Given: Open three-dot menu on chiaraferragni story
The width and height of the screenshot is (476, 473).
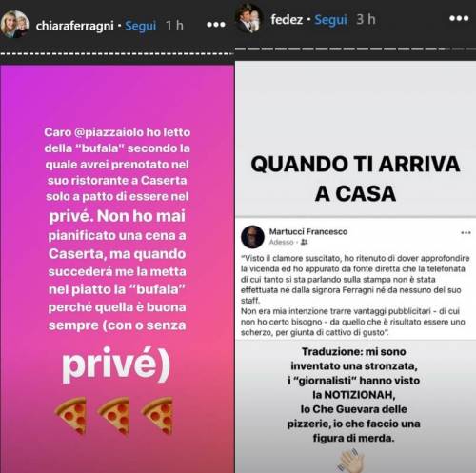Looking at the screenshot, I should (x=216, y=25).
